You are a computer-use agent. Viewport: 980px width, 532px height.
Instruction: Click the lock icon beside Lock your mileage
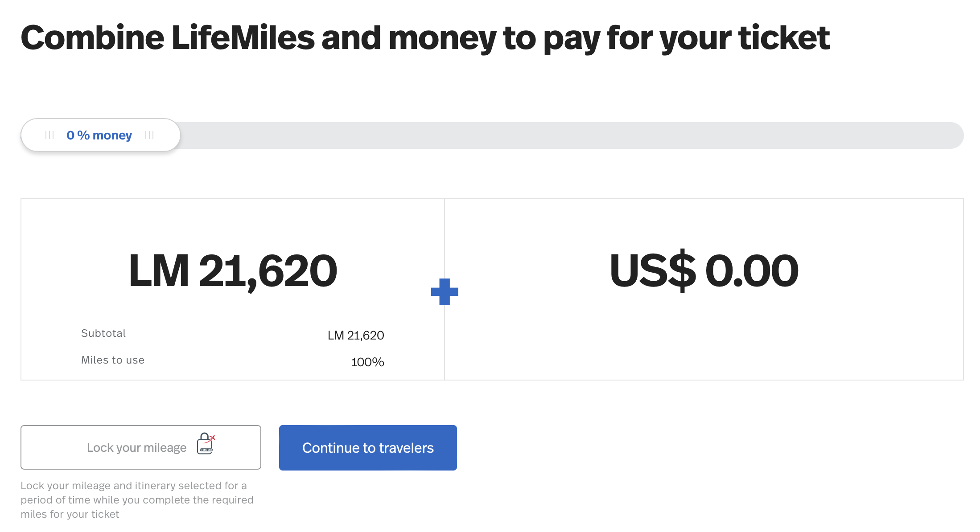pos(206,444)
